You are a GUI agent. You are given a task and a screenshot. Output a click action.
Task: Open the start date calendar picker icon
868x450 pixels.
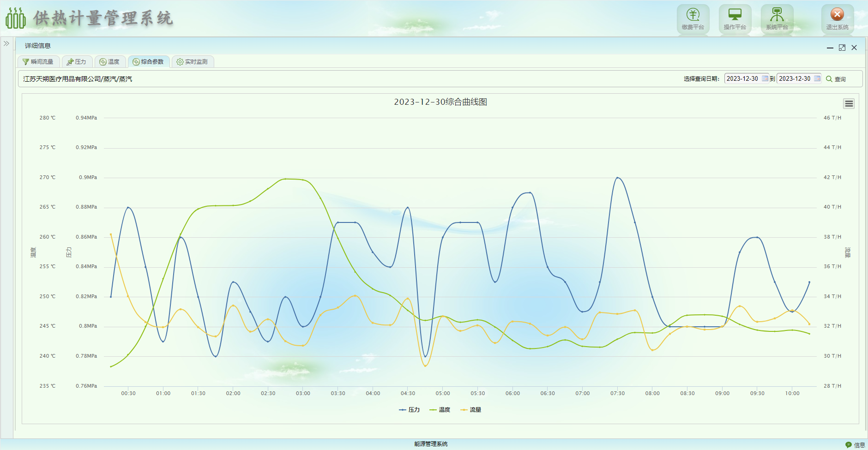[765, 78]
